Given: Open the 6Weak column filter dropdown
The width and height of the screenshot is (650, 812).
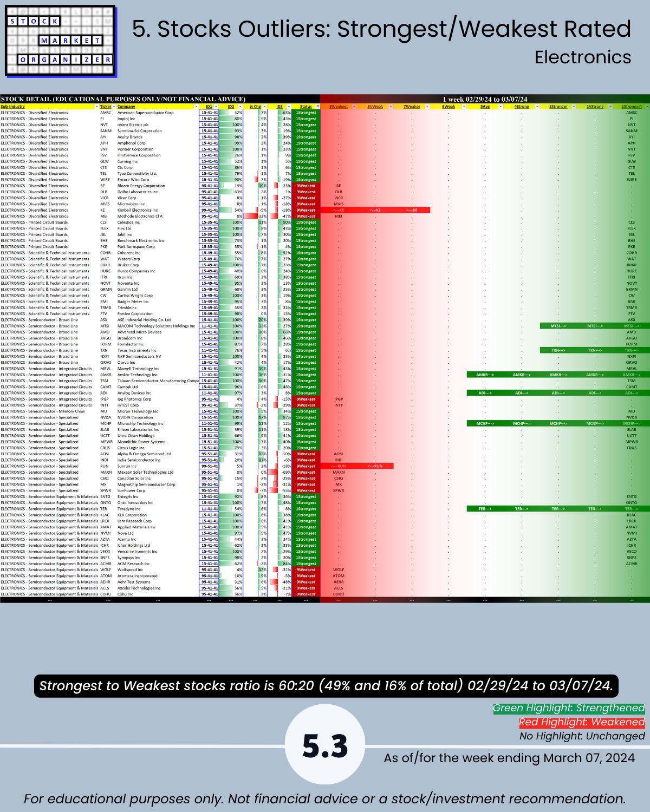Looking at the screenshot, I should point(464,107).
